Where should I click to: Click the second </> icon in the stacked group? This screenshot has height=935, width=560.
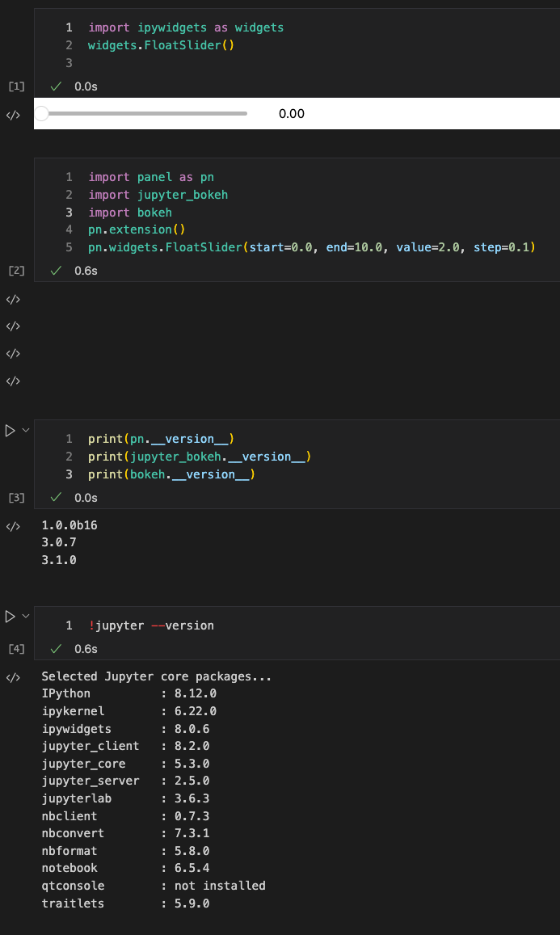[15, 326]
